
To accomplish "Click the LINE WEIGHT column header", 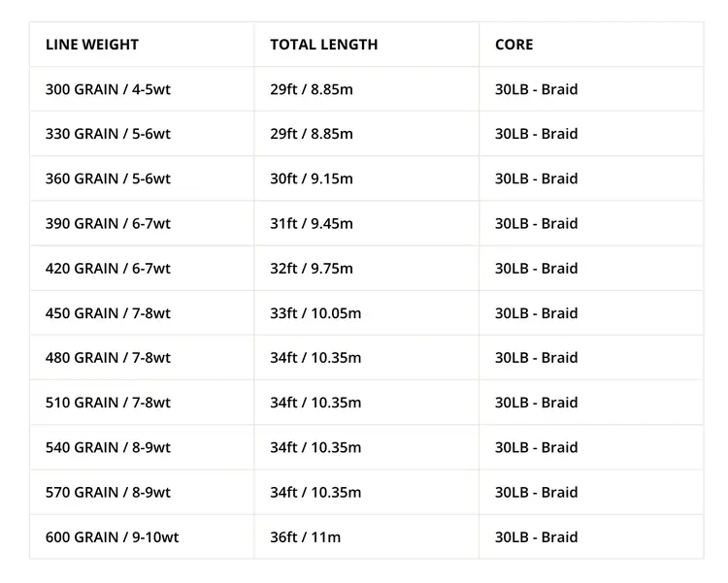I will pos(92,45).
